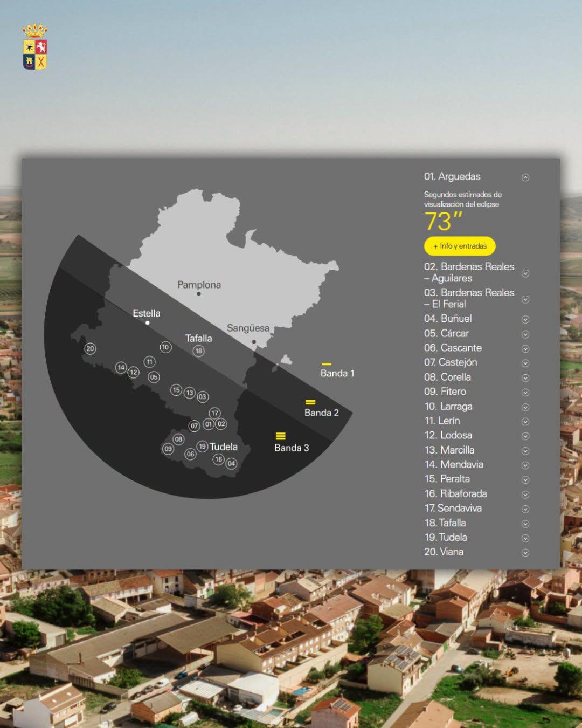Viewport: 582px width, 728px height.
Task: Click the Banda 2 legend label
Action: click(x=322, y=413)
